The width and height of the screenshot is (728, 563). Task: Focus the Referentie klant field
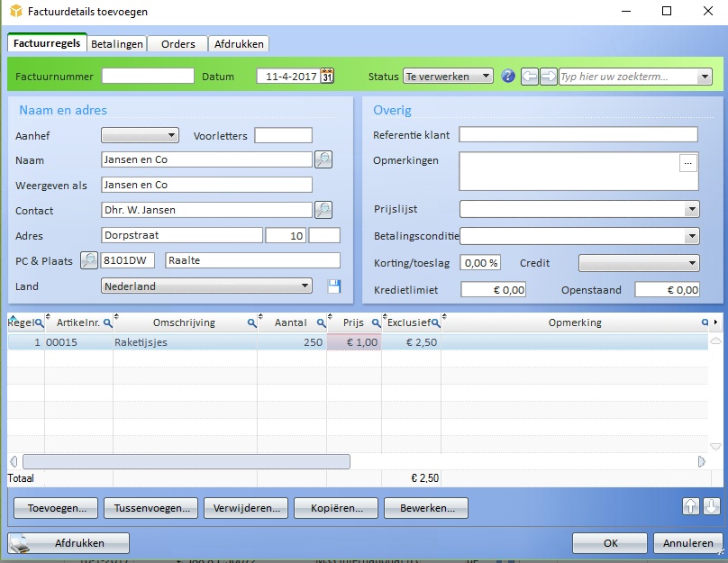pyautogui.click(x=578, y=134)
